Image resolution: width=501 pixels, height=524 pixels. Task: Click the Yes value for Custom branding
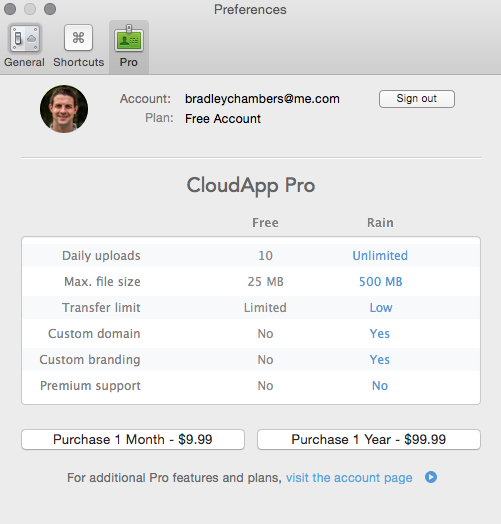pos(380,360)
